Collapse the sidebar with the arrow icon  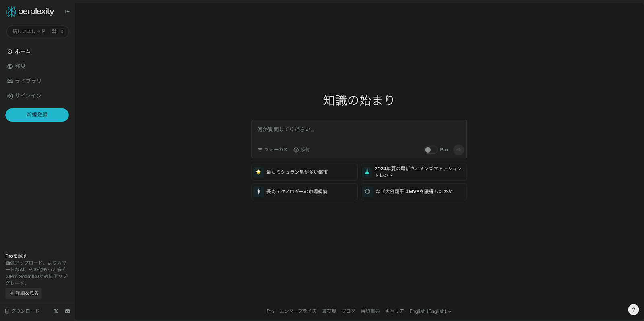(x=67, y=12)
